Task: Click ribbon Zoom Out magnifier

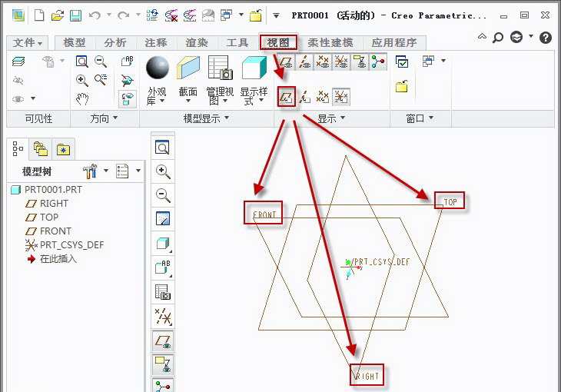Action: point(101,61)
